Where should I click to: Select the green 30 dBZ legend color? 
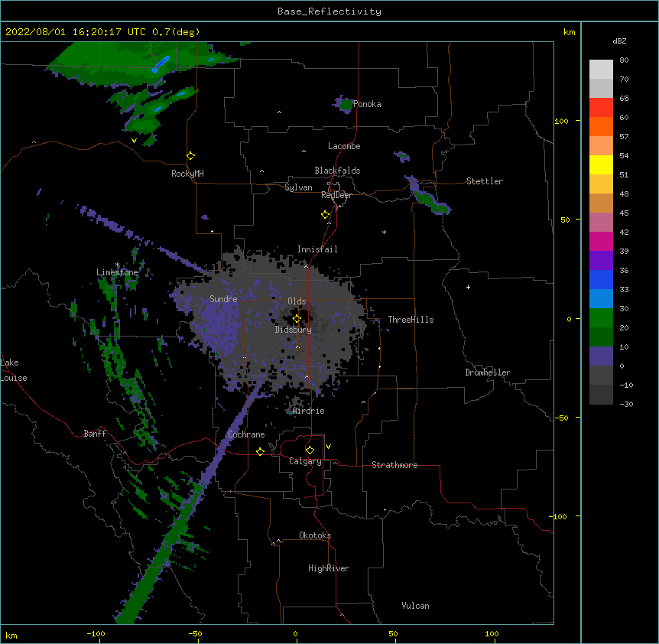(x=601, y=318)
